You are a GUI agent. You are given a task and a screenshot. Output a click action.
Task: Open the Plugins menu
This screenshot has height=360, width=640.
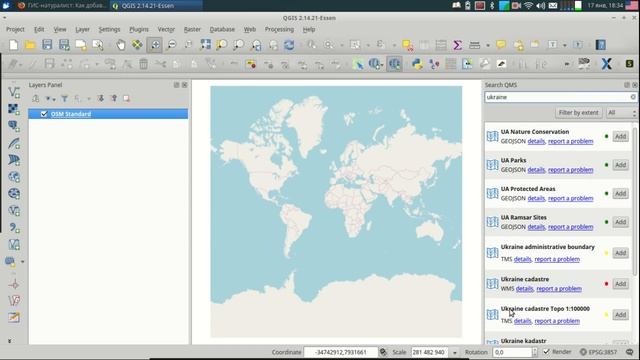(x=139, y=29)
